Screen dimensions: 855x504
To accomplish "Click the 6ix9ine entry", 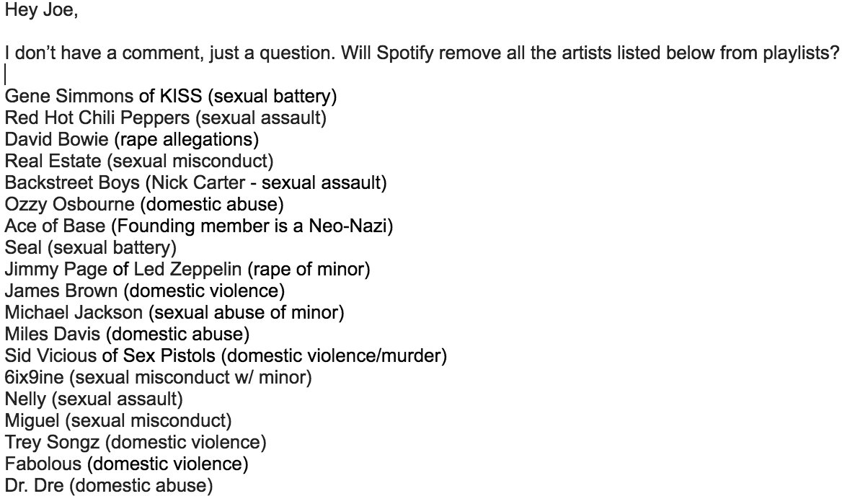I will point(158,377).
